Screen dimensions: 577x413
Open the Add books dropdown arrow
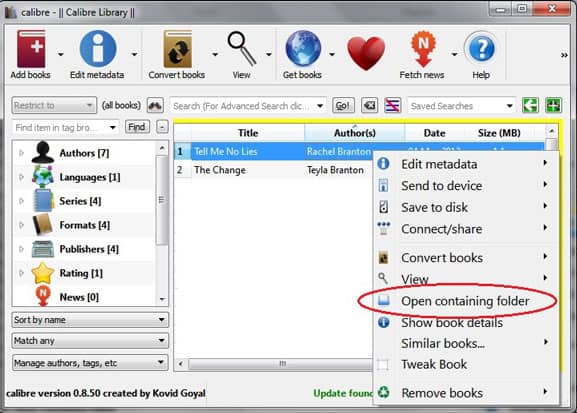tap(61, 54)
